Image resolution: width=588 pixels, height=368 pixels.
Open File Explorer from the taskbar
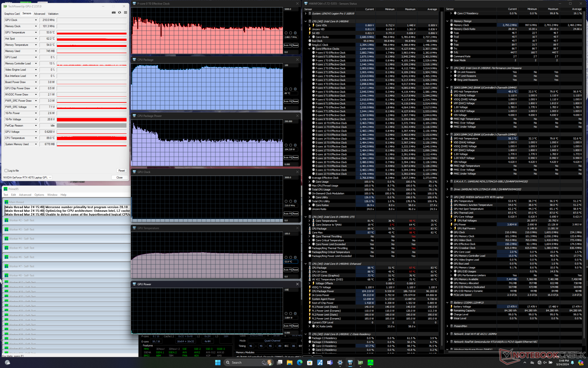[x=289, y=362]
